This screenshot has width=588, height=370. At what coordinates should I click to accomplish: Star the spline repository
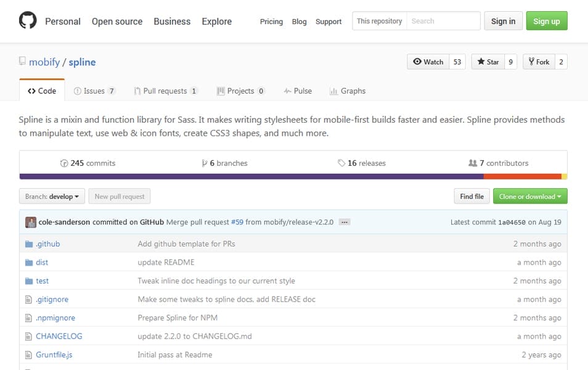[x=488, y=62]
